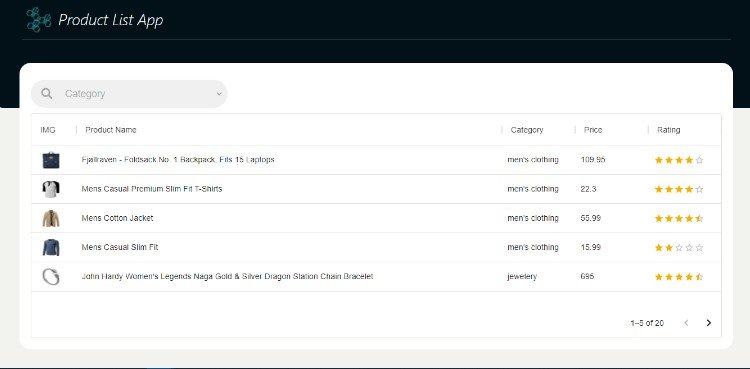Sort by Category column header
The height and width of the screenshot is (369, 750).
(x=527, y=130)
